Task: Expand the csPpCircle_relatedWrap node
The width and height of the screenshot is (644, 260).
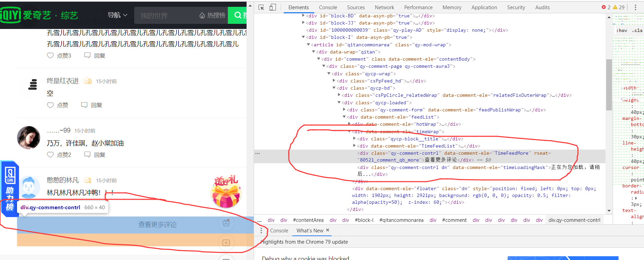Action: coord(339,95)
